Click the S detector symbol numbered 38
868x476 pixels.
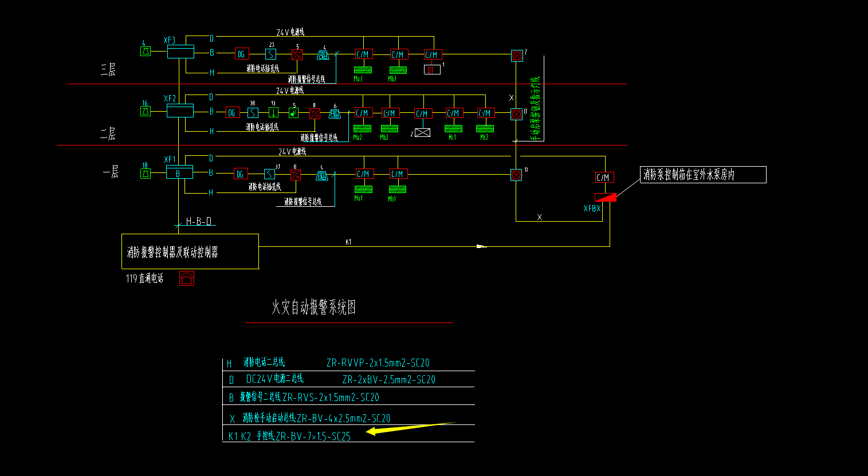253,113
